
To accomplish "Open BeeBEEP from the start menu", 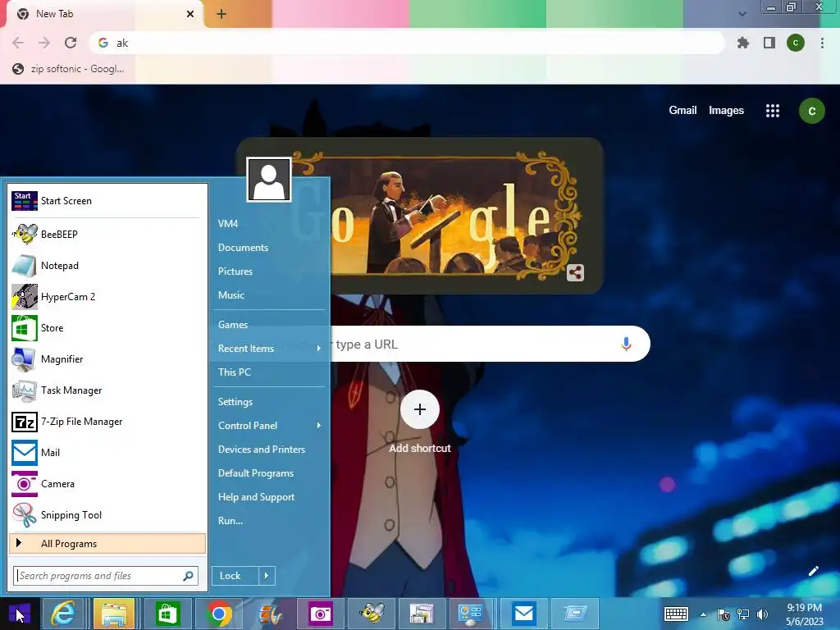I will [107, 234].
